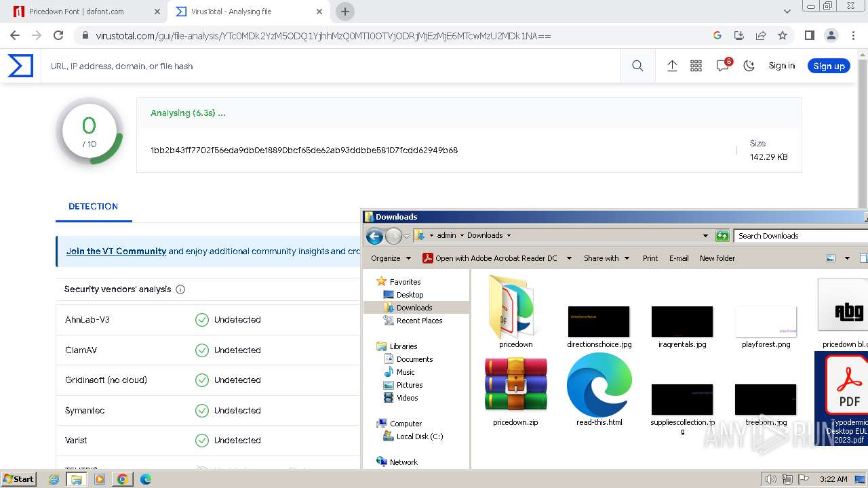Reload the VirusTotal page
This screenshot has width=868, height=488.
[58, 35]
